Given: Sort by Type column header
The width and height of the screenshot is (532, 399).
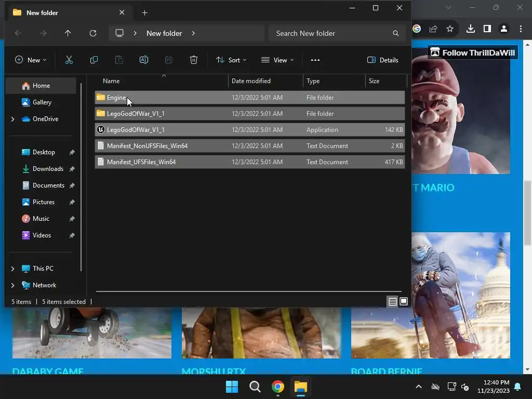Looking at the screenshot, I should (334, 81).
